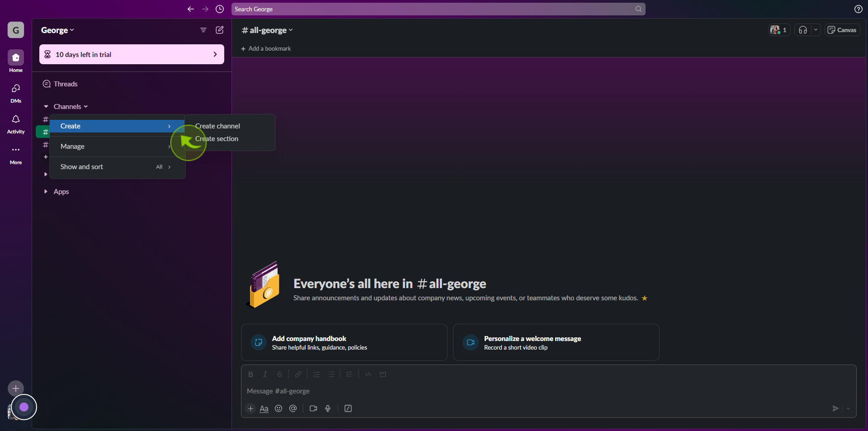Insert a code block
868x431 pixels.
coord(382,374)
